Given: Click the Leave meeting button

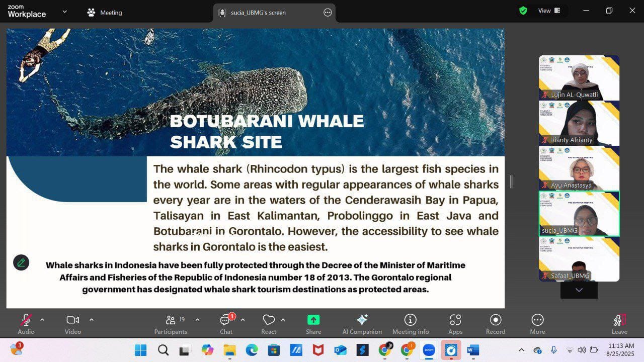Looking at the screenshot, I should coord(619,324).
